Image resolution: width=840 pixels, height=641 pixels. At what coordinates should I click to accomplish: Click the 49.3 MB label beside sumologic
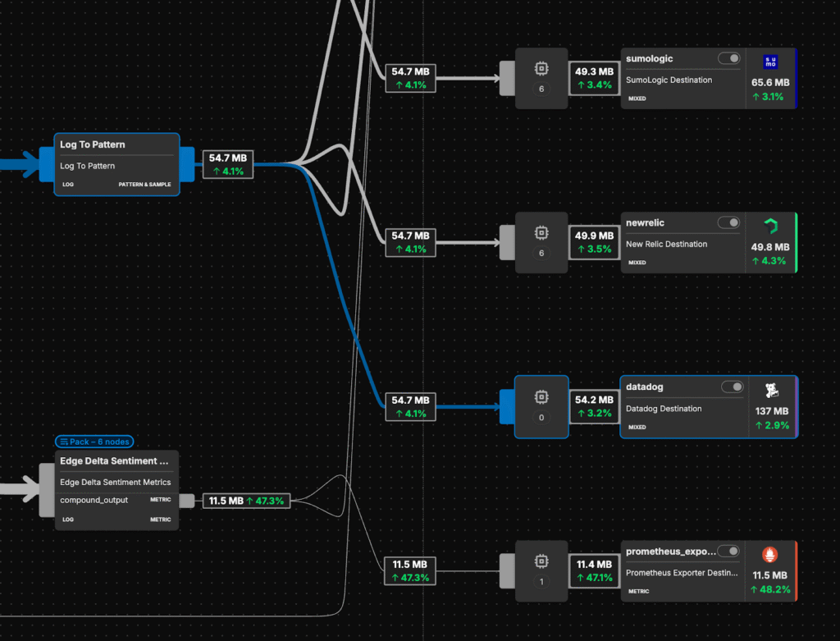point(594,78)
